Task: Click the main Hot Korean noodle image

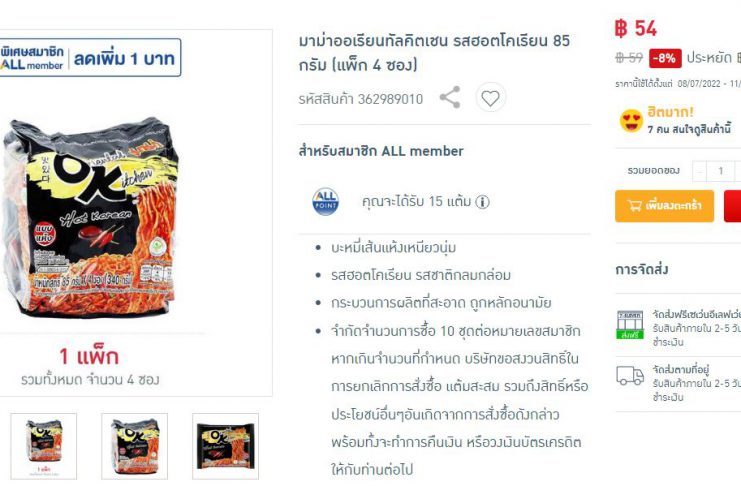Action: click(91, 217)
